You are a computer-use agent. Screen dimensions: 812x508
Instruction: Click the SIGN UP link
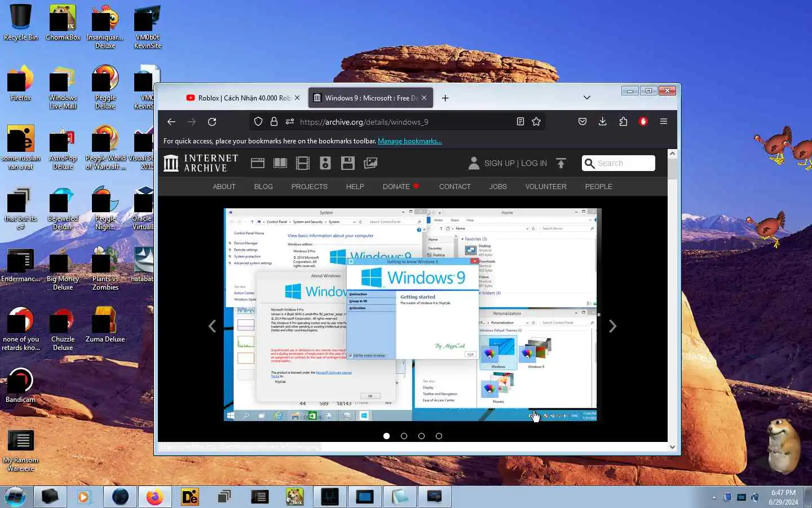pyautogui.click(x=500, y=163)
